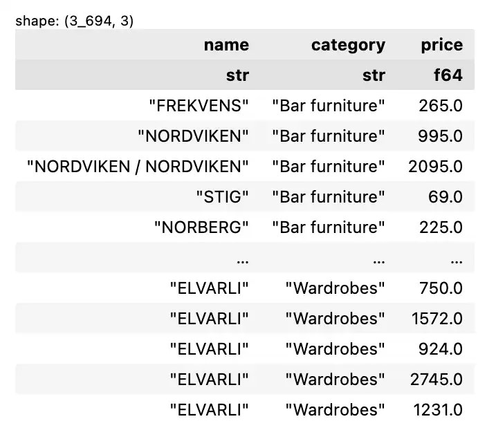Click the "STIG" name cell
The height and width of the screenshot is (448, 487).
(x=222, y=197)
